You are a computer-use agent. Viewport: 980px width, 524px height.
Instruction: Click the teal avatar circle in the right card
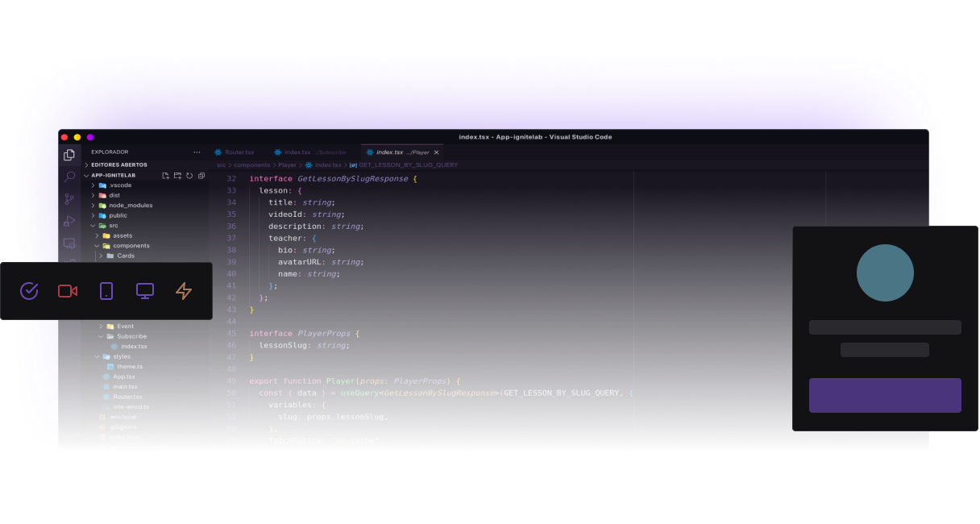point(885,272)
